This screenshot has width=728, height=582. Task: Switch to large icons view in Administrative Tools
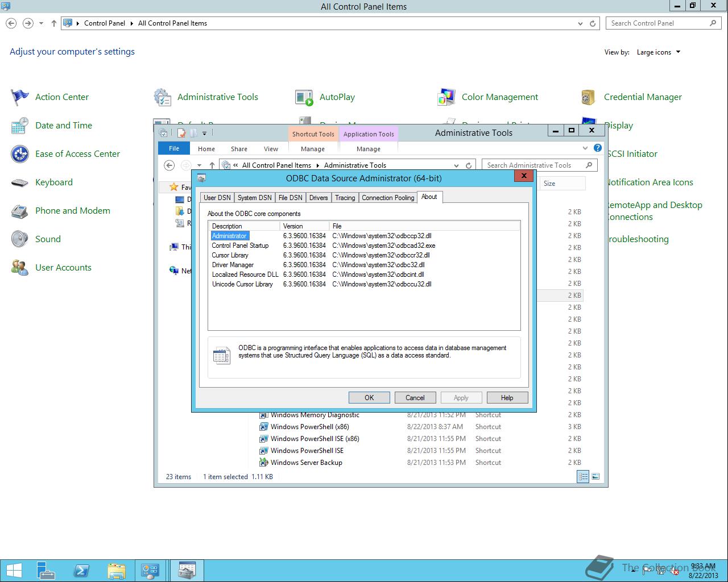coord(595,477)
